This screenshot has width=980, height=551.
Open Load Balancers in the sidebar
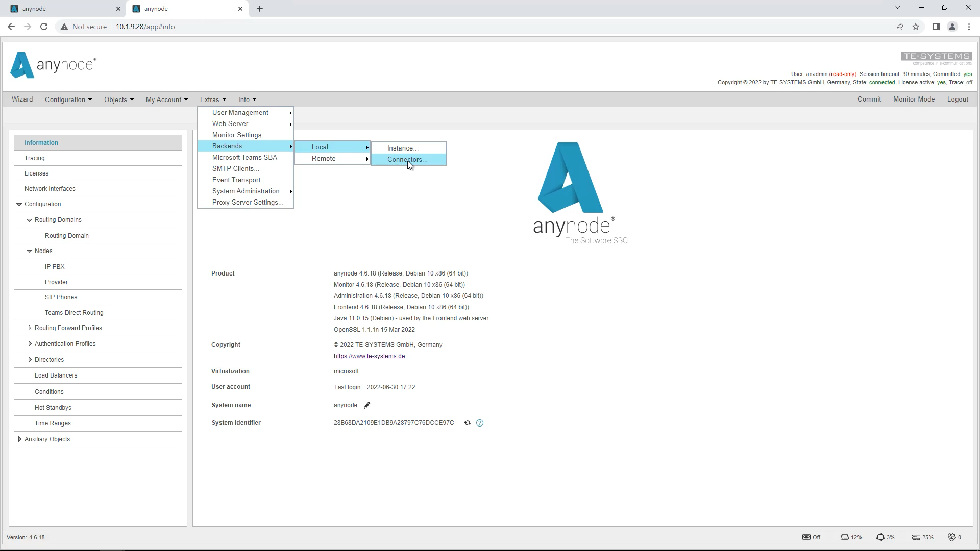98,375
